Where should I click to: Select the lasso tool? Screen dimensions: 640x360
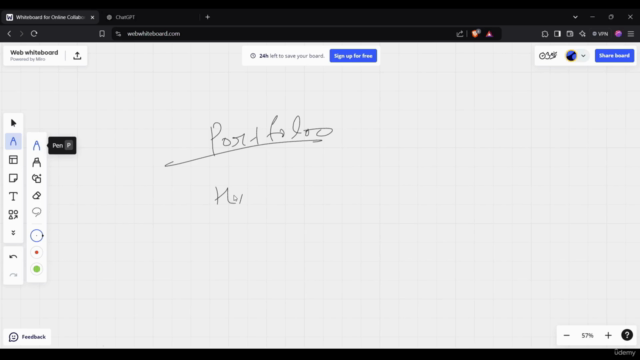pyautogui.click(x=36, y=212)
